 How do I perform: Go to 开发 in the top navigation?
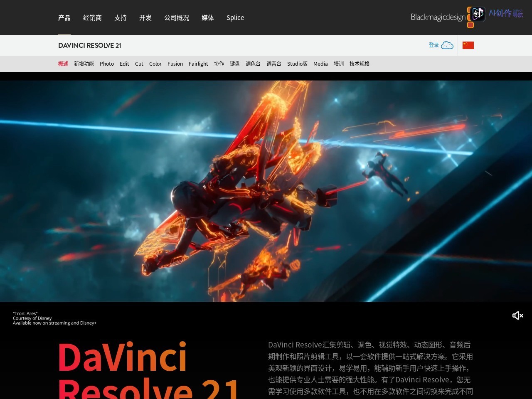coord(145,17)
